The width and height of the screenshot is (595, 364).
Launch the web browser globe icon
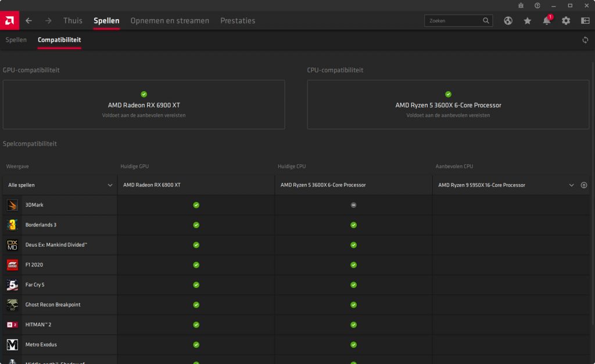point(508,21)
